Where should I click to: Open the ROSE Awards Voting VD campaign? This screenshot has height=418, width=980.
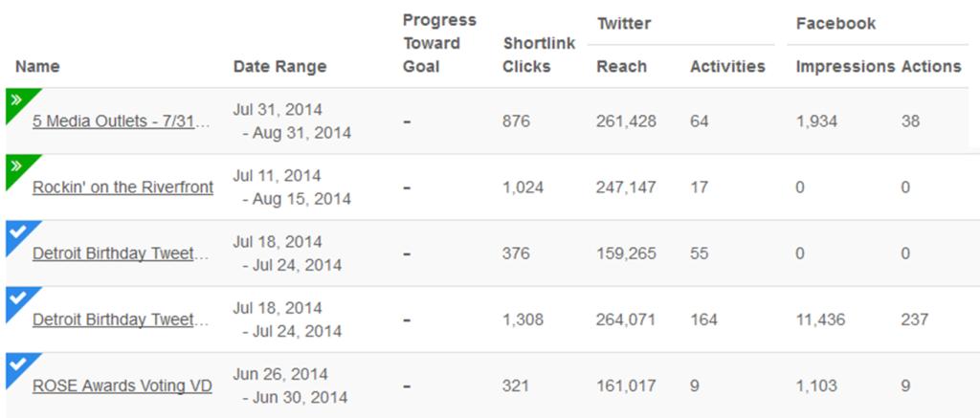(x=122, y=386)
